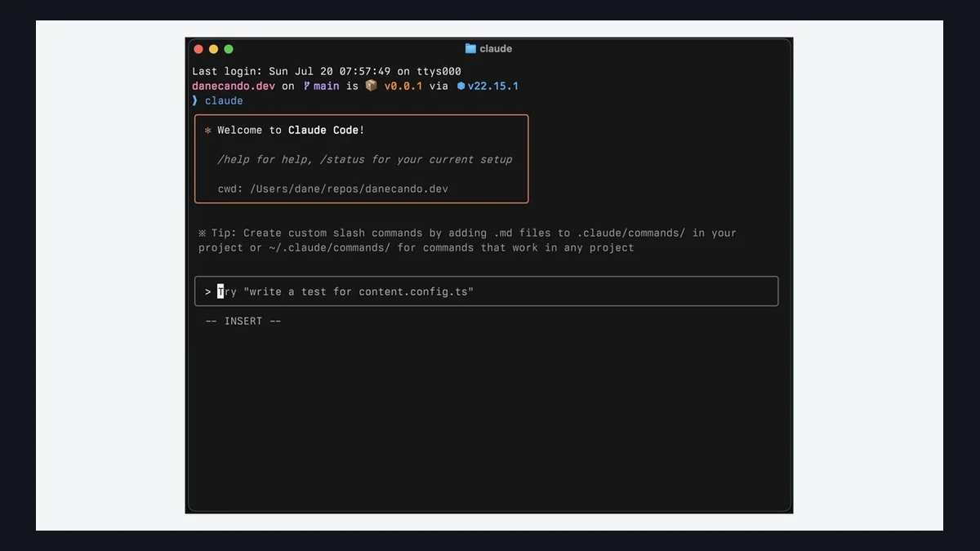Image resolution: width=980 pixels, height=551 pixels.
Task: Click the blue folder icon in title bar
Action: [470, 49]
